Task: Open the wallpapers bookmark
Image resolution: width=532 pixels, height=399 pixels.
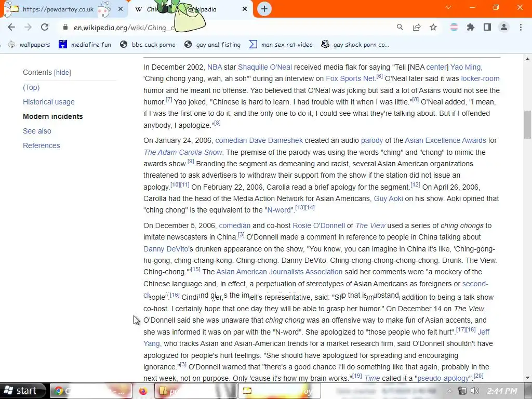Action: pos(29,45)
